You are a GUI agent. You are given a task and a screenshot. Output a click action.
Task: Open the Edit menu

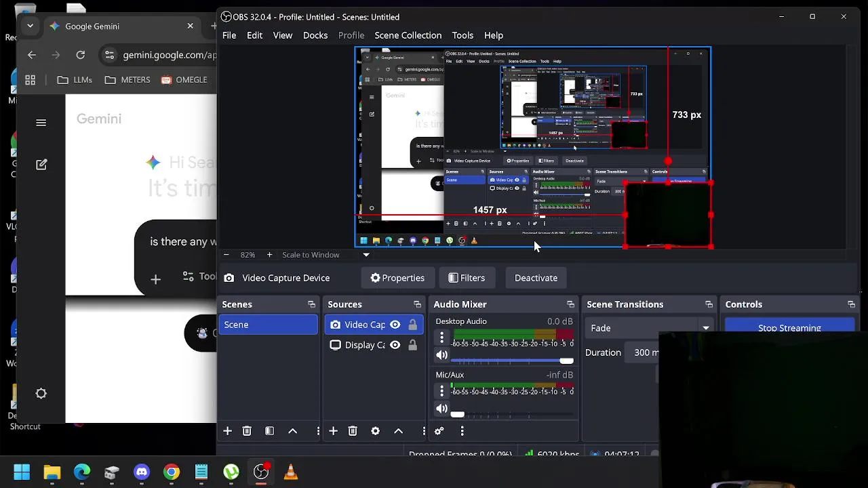point(254,35)
